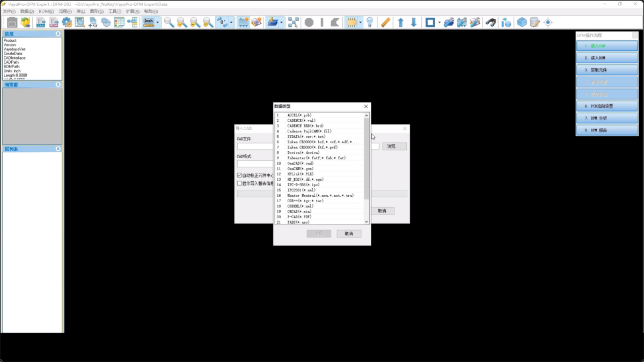The width and height of the screenshot is (644, 362).
Task: Check the 显示导入警告信息 checkbox
Action: (239, 183)
